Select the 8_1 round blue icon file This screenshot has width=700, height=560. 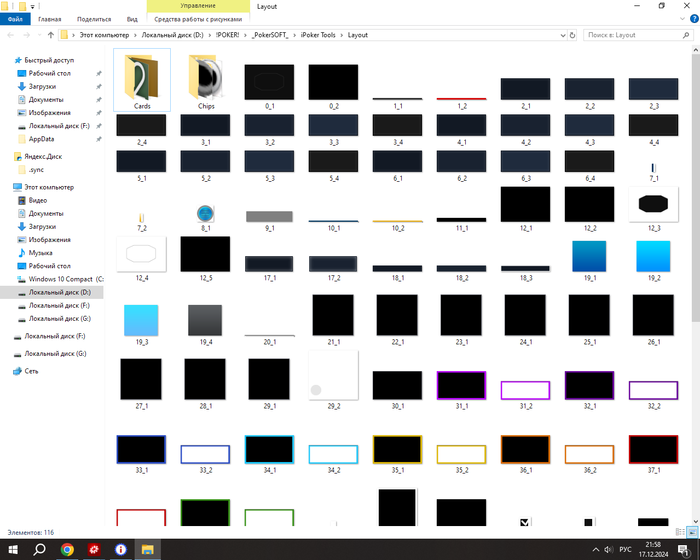pos(205,213)
